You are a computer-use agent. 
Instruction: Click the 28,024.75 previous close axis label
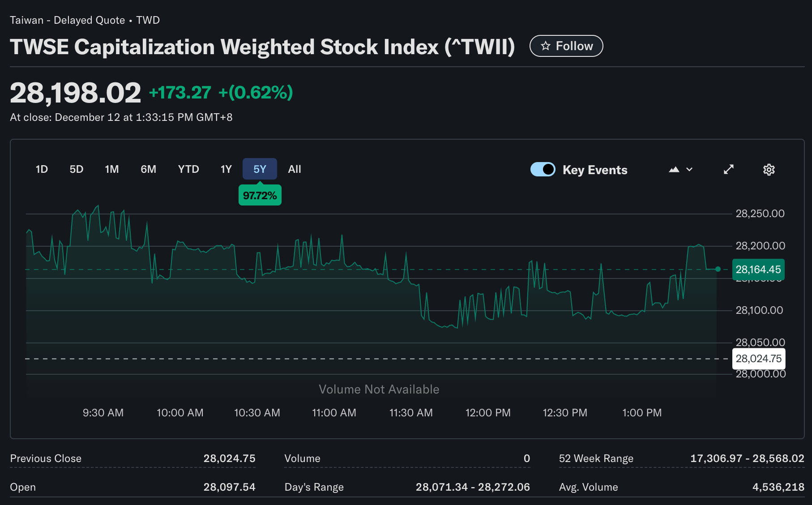tap(758, 359)
